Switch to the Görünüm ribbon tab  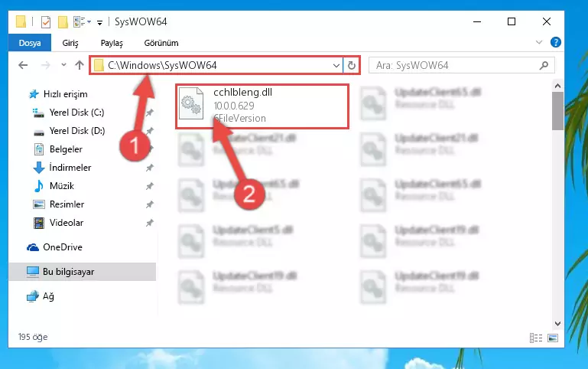click(x=161, y=43)
